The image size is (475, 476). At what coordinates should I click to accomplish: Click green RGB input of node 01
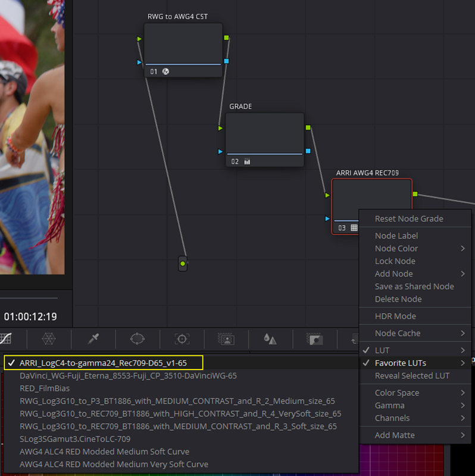(139, 39)
